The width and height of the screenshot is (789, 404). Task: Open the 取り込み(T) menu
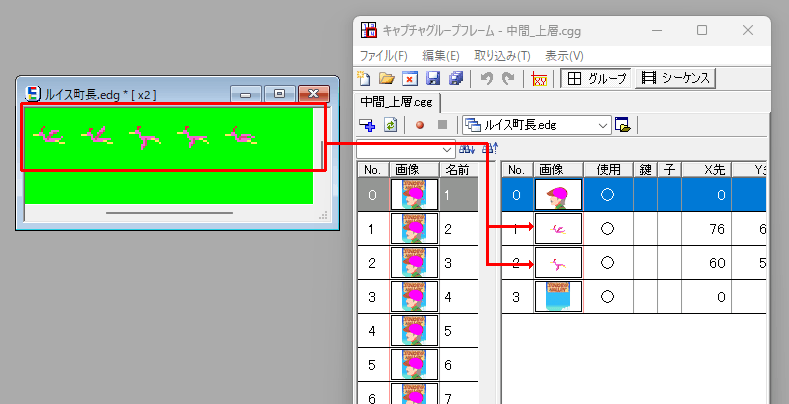(x=502, y=56)
